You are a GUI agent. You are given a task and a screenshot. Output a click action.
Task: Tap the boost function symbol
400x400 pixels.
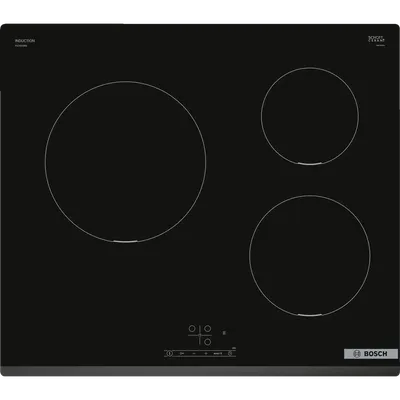click(x=218, y=353)
